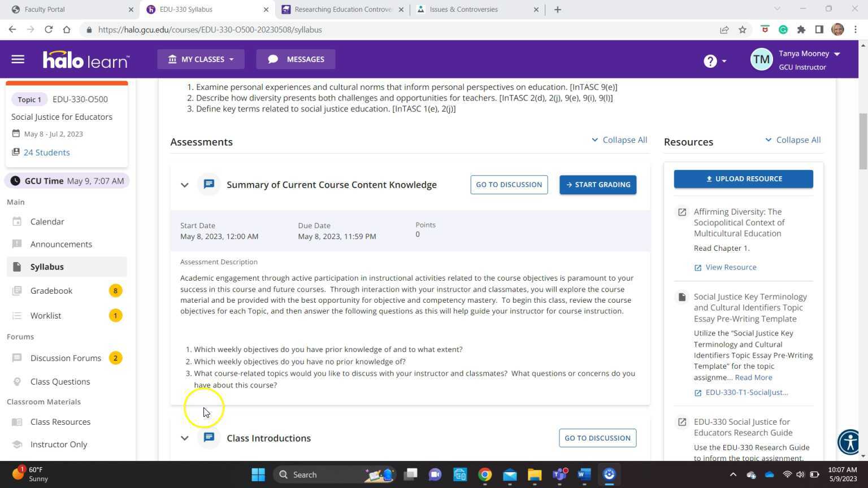Click the bookmark star in the address bar

pos(742,29)
